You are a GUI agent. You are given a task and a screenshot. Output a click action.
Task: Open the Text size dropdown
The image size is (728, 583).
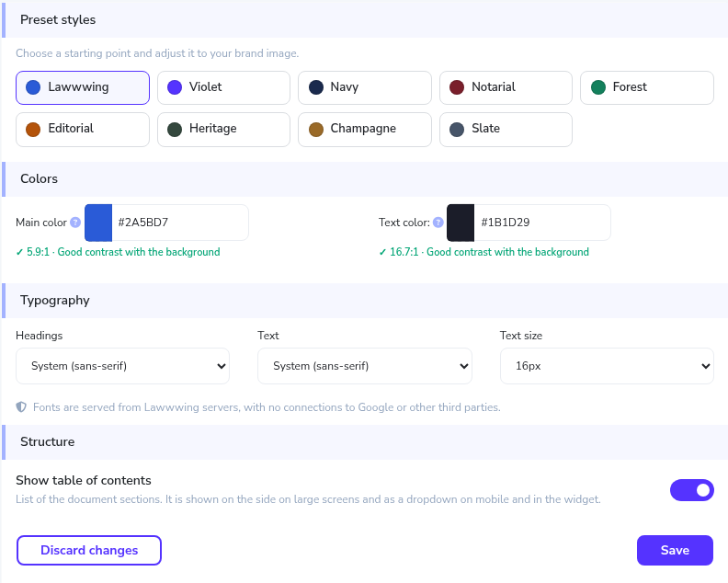[607, 366]
